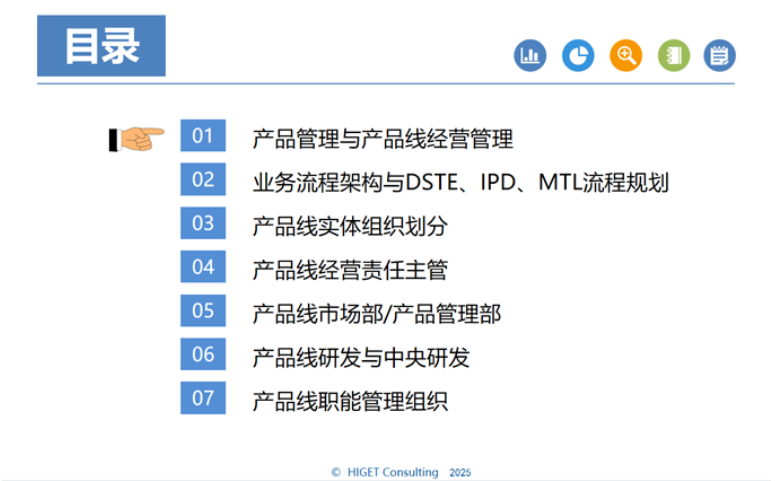
Task: Open 产品线研发与中央研发 entry
Action: (361, 357)
